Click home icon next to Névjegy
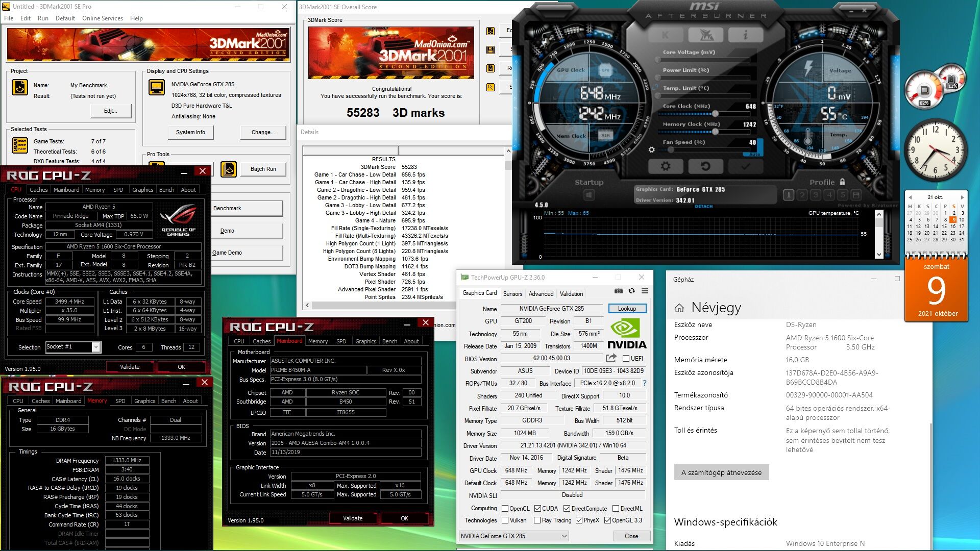980x551 pixels. (x=679, y=308)
